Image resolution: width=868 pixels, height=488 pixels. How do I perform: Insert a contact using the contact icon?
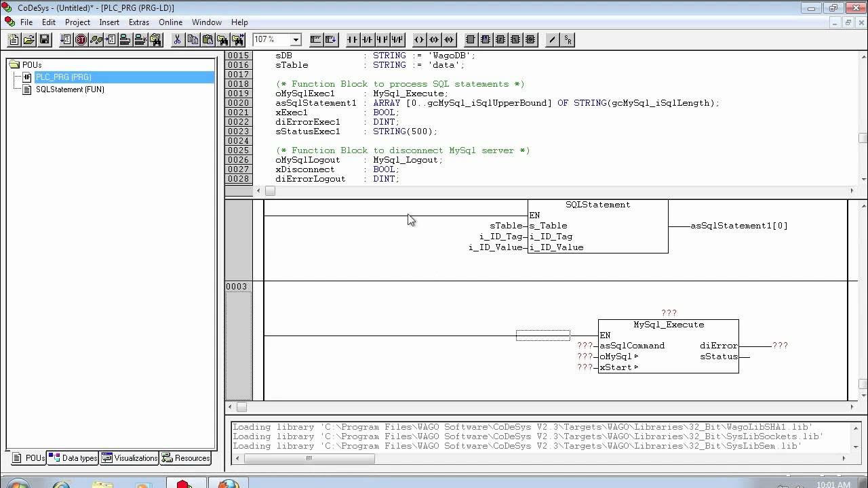352,40
